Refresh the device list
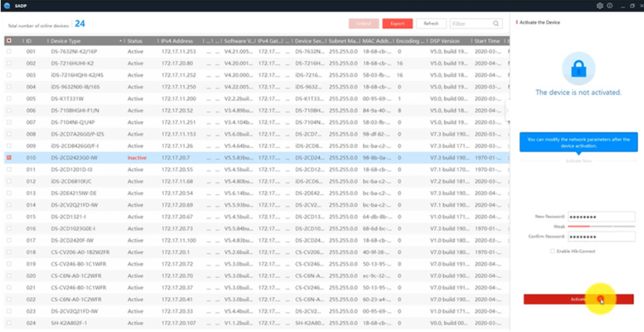 coord(431,23)
